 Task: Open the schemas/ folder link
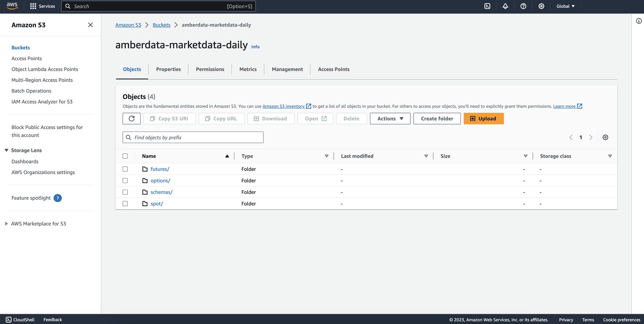[x=161, y=192]
